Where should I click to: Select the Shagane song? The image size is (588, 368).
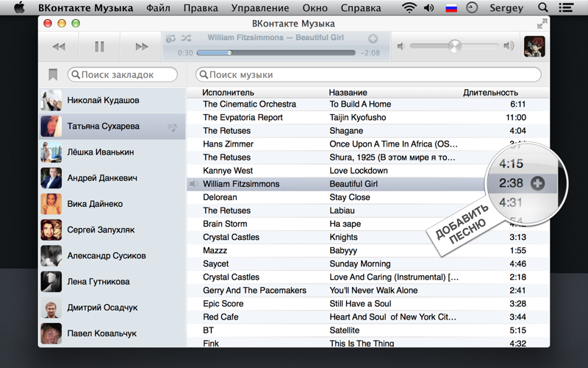click(368, 131)
